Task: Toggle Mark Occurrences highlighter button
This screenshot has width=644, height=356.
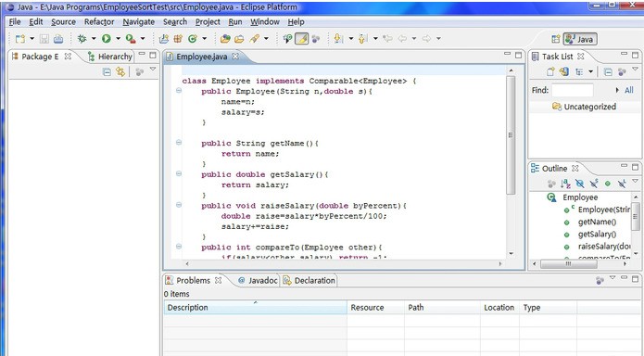Action: click(302, 39)
